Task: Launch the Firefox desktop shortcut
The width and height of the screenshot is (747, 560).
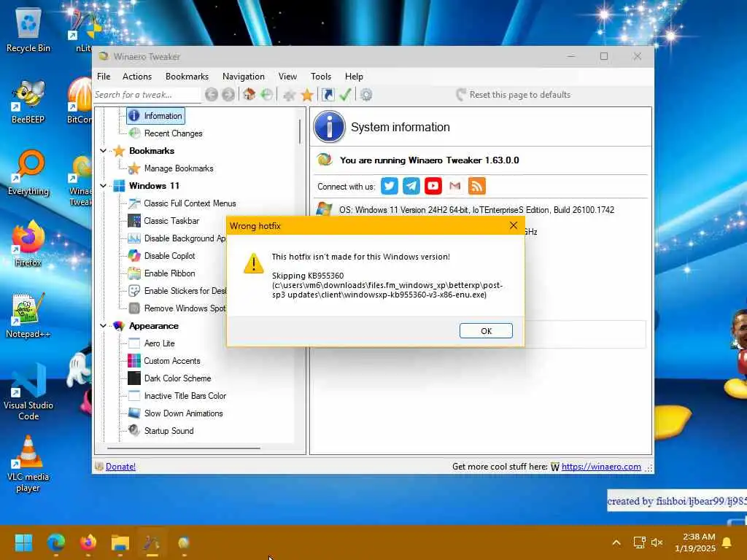Action: [x=28, y=244]
